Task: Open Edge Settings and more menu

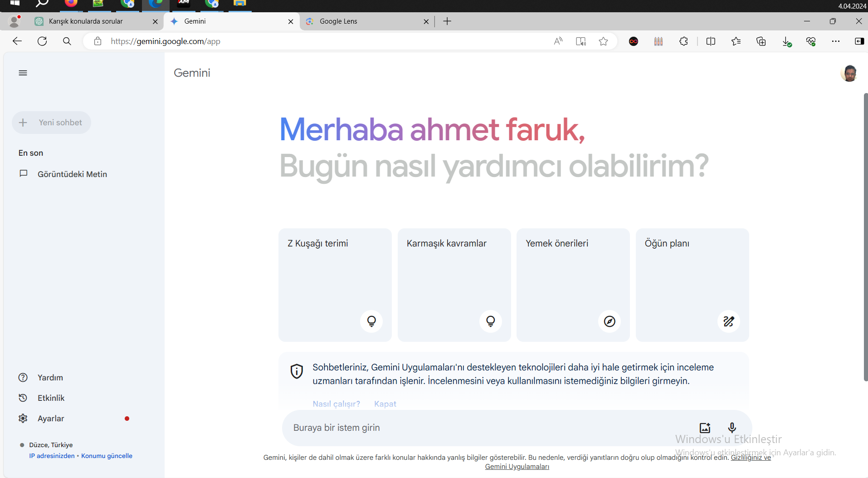Action: point(836,41)
